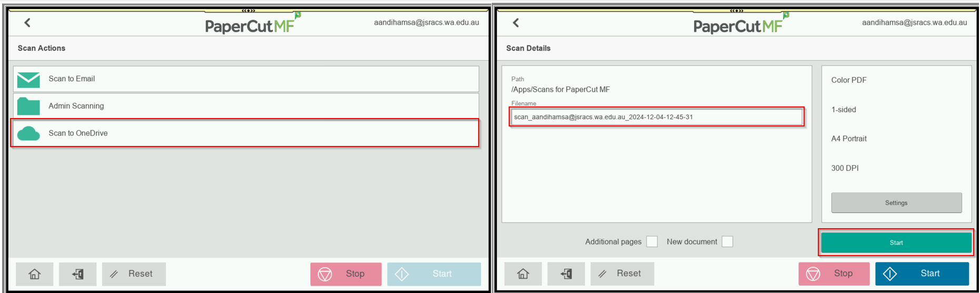This screenshot has width=980, height=293.
Task: Click the Color PDF setting
Action: click(x=849, y=80)
